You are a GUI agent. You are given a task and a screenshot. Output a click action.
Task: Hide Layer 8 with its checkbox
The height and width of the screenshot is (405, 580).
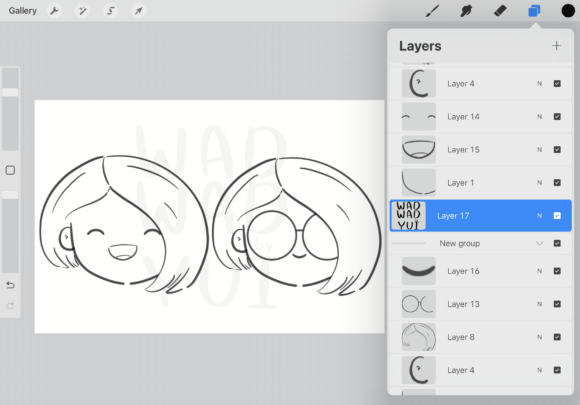[x=557, y=337]
